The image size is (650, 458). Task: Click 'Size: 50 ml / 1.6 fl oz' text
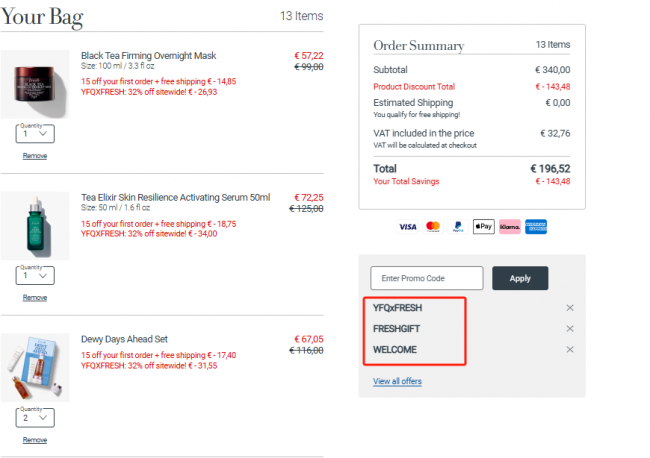(x=115, y=208)
